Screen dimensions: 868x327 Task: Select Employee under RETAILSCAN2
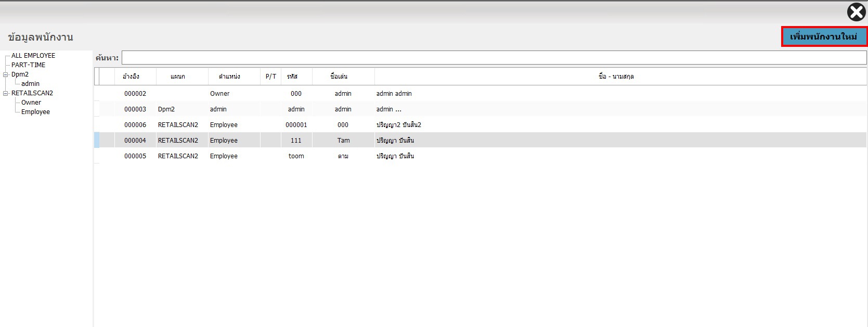click(x=35, y=112)
